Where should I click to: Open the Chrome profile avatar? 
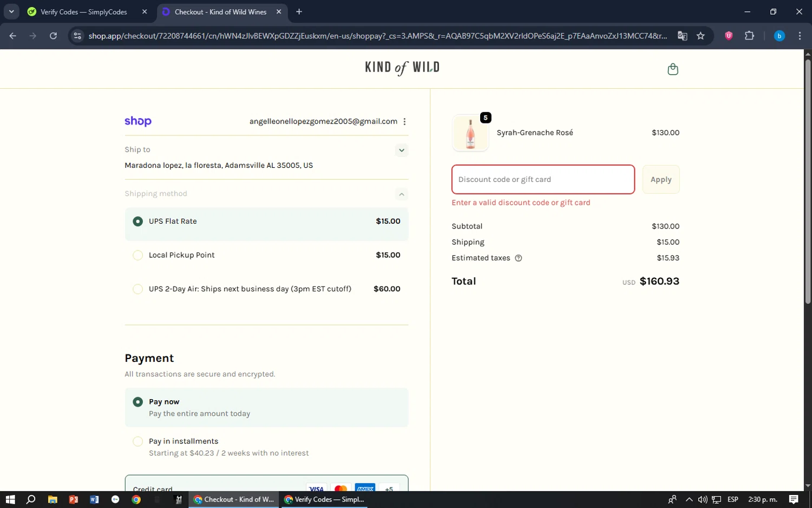coord(779,36)
